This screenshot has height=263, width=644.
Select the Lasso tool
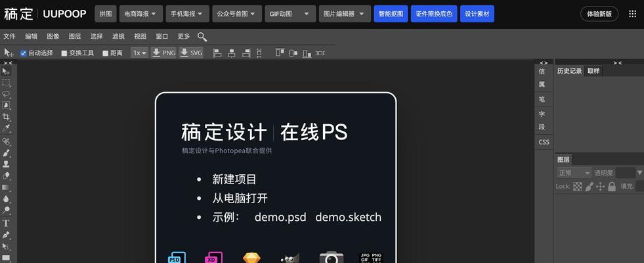(6, 94)
